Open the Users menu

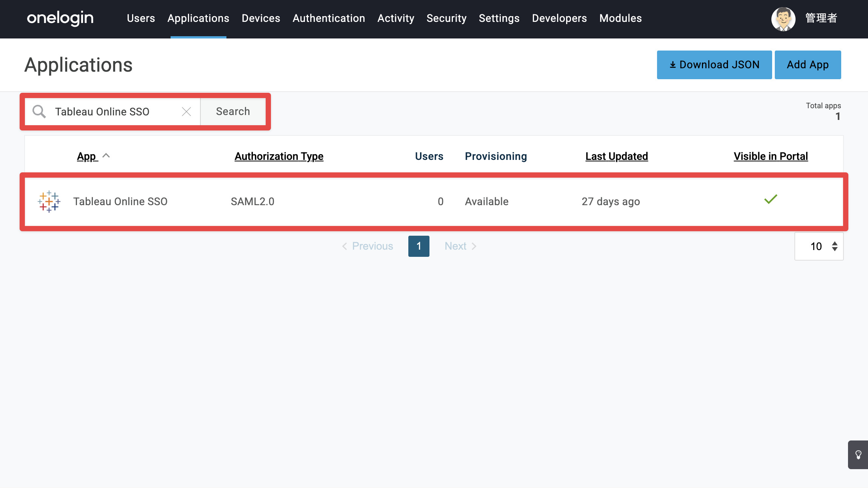141,18
